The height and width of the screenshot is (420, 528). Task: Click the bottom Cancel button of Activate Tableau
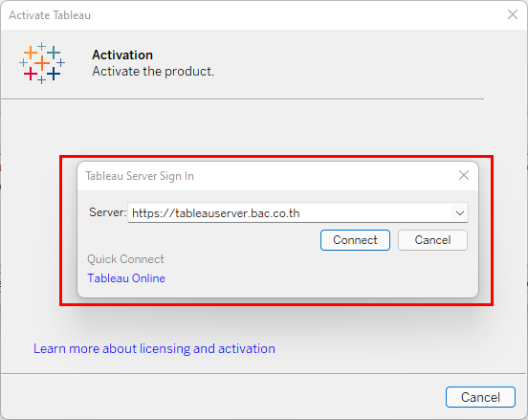[480, 397]
